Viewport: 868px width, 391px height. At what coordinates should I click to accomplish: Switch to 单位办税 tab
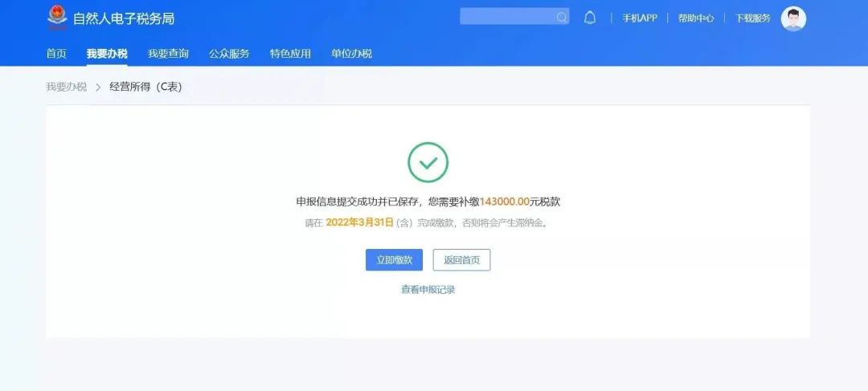click(x=351, y=54)
